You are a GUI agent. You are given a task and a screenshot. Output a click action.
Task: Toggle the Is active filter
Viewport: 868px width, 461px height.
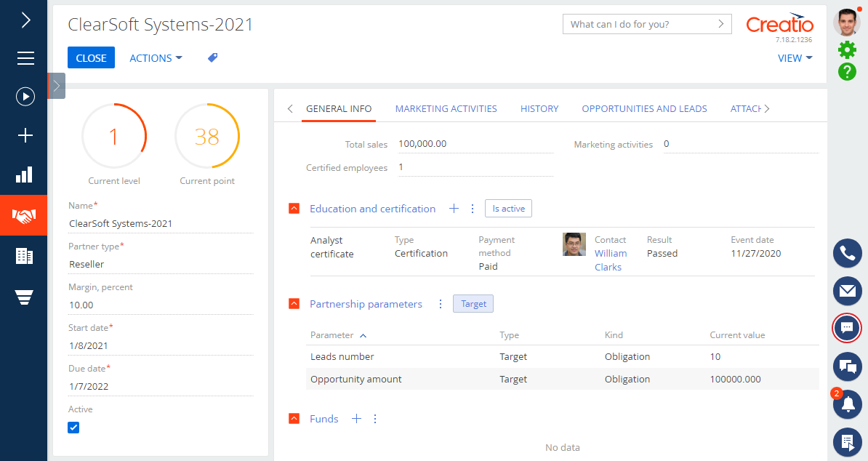(508, 209)
